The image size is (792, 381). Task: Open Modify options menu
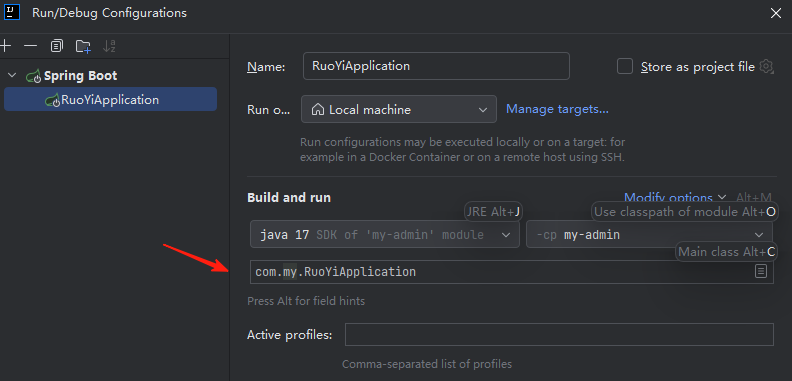pos(674,197)
